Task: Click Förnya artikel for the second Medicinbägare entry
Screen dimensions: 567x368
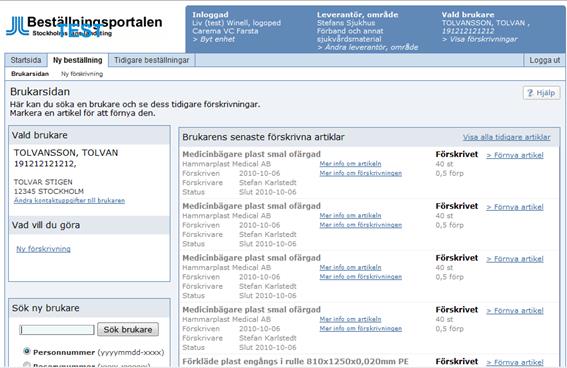Action: [x=515, y=207]
